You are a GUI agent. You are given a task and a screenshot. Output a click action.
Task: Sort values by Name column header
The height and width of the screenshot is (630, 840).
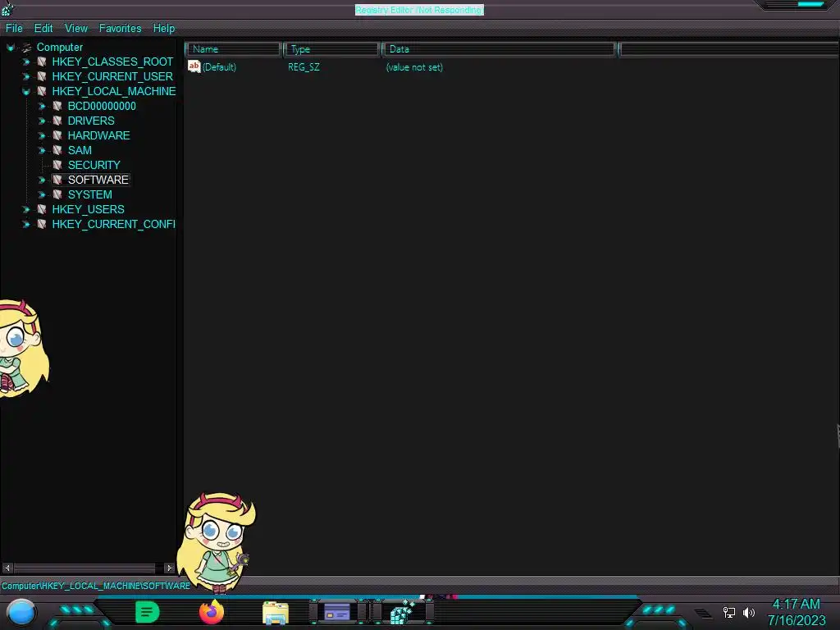[234, 49]
